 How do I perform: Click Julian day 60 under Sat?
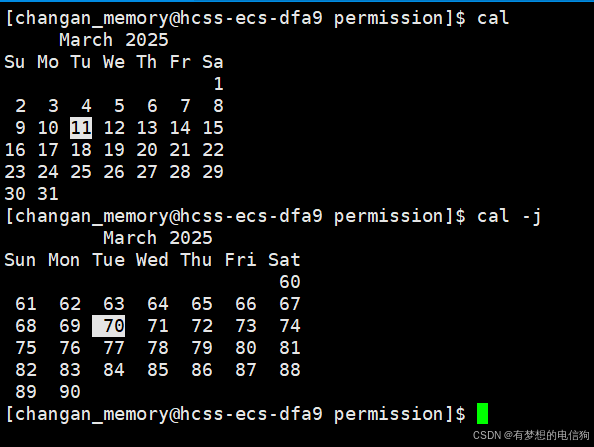[290, 282]
